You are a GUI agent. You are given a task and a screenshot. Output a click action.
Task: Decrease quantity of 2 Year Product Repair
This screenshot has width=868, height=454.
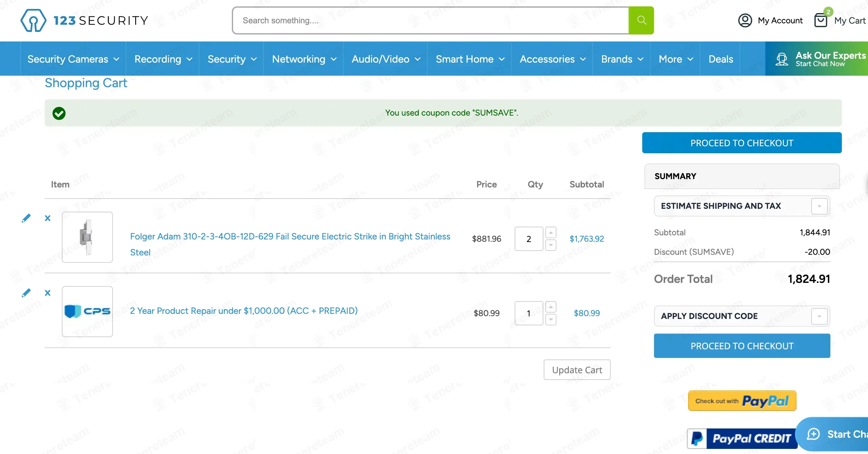(551, 319)
